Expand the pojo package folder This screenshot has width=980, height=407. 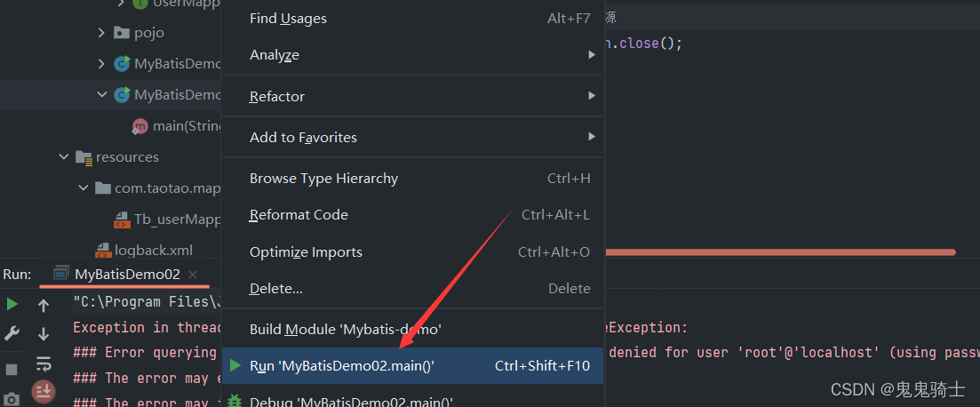point(101,33)
